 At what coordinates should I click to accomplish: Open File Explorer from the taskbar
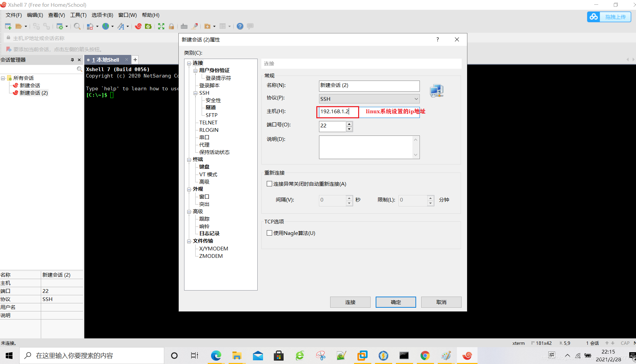[237, 356]
